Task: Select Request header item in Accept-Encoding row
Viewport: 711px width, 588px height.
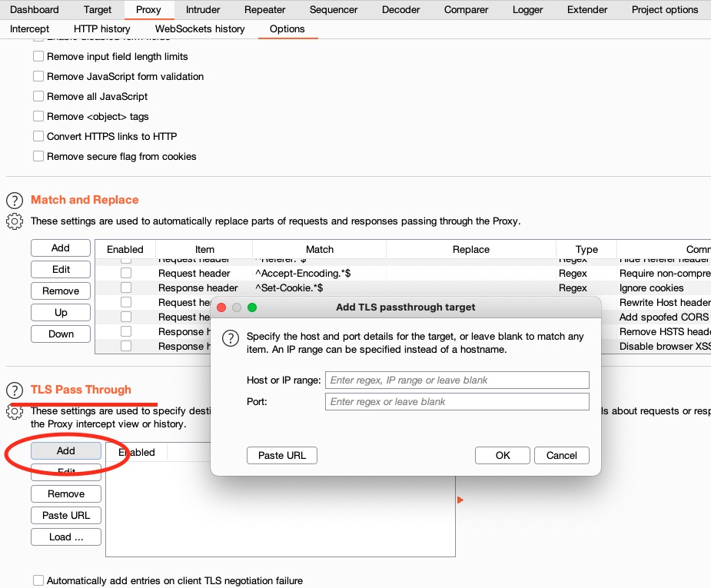Action: pyautogui.click(x=204, y=273)
